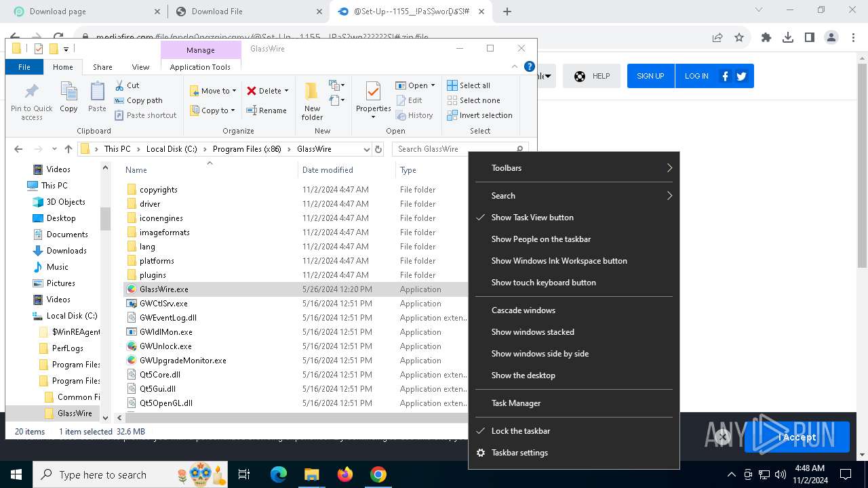Select Downloads in navigation pane

(x=66, y=251)
